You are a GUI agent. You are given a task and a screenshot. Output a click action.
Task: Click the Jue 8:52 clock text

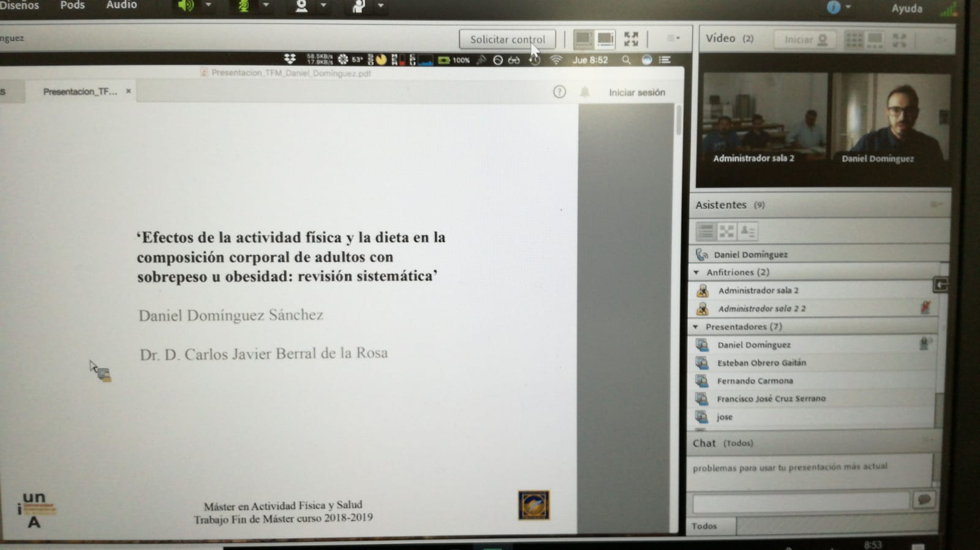tap(590, 60)
